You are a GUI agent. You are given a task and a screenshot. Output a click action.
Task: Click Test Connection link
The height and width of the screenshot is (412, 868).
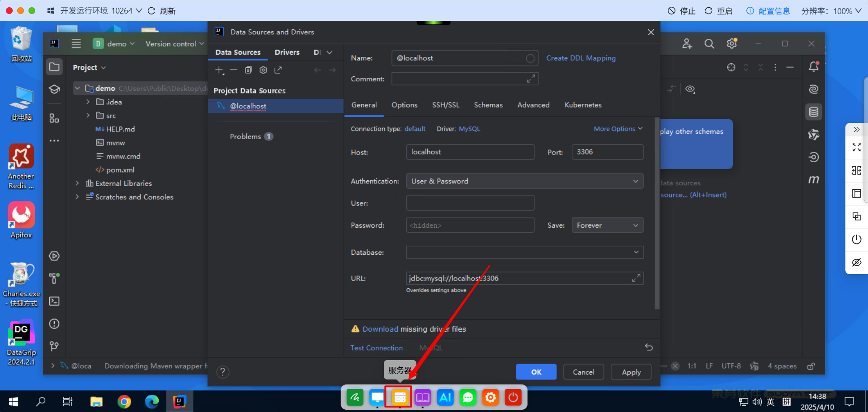tap(377, 348)
